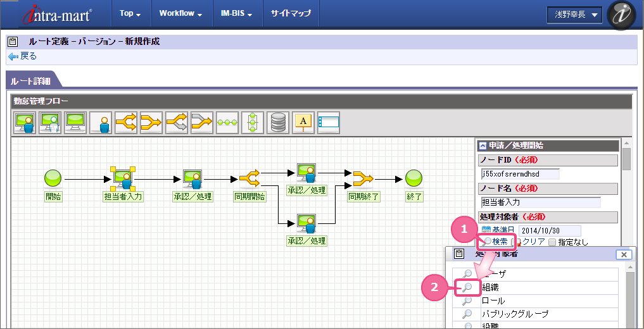The width and height of the screenshot is (644, 329).
Task: Open the IM-BIS dropdown menu
Action: [x=238, y=13]
